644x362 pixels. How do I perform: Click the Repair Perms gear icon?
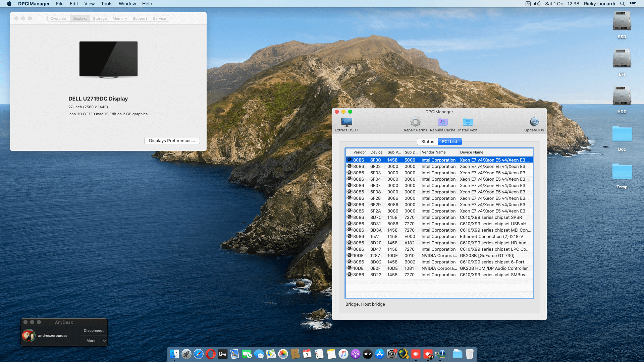click(415, 123)
